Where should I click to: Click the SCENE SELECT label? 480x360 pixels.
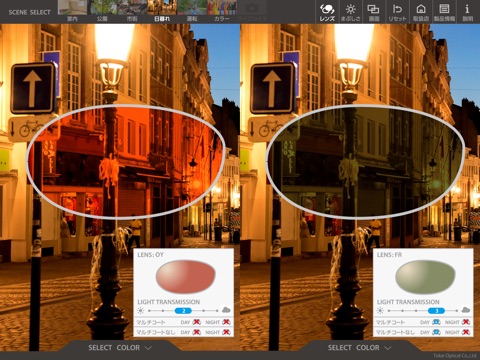click(29, 12)
